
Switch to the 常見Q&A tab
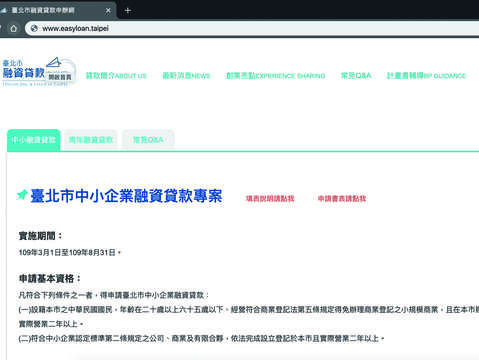coord(148,140)
